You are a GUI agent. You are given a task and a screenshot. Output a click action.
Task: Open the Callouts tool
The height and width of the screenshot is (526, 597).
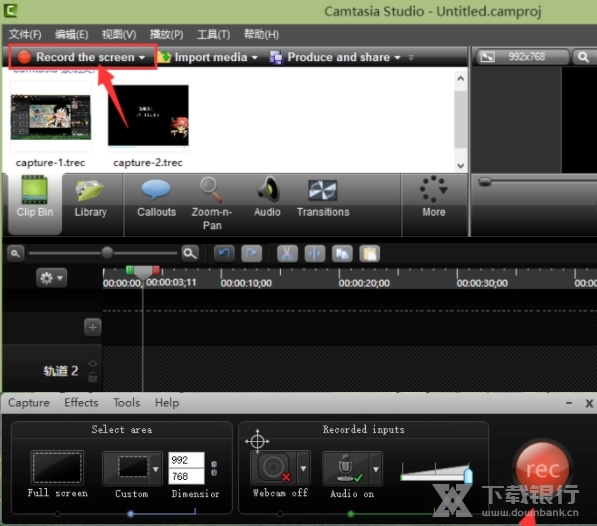[156, 199]
